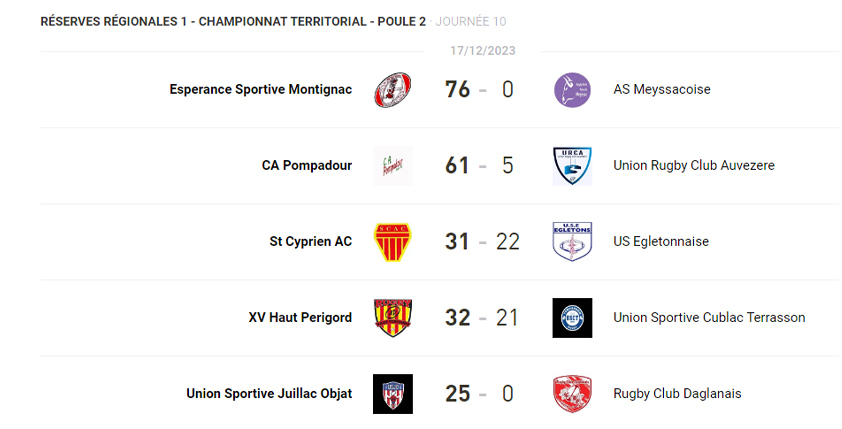
Task: Click the US Egletonnaise shield logo
Action: point(572,242)
